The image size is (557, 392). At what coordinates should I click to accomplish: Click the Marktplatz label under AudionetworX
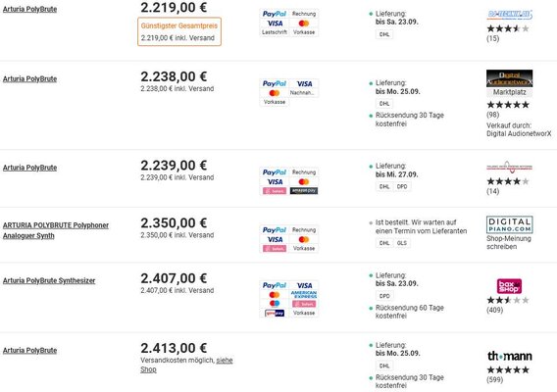[509, 92]
